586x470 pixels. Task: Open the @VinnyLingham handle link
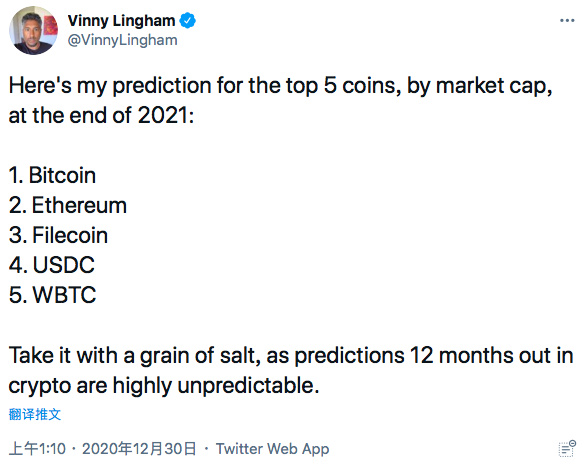tap(123, 40)
